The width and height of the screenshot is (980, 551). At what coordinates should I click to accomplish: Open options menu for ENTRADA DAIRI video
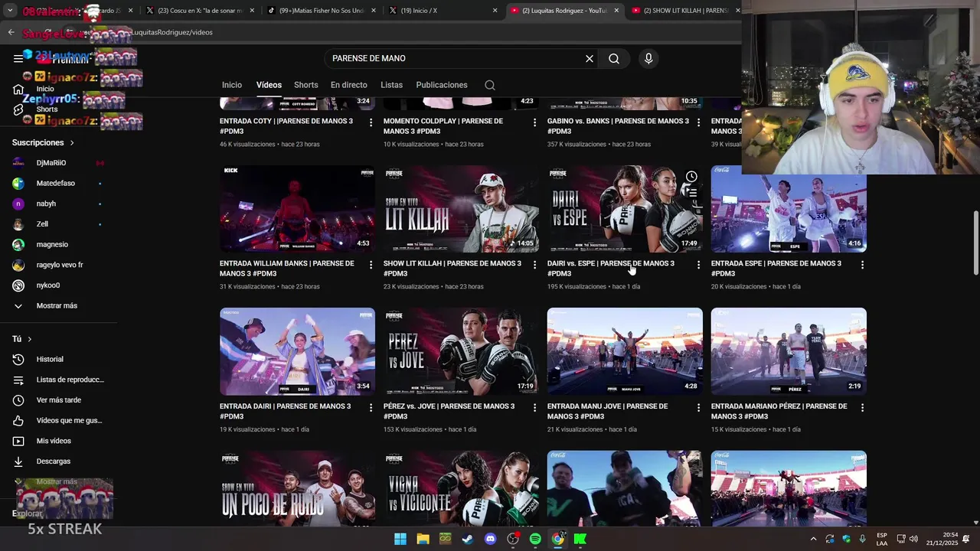[x=371, y=408]
